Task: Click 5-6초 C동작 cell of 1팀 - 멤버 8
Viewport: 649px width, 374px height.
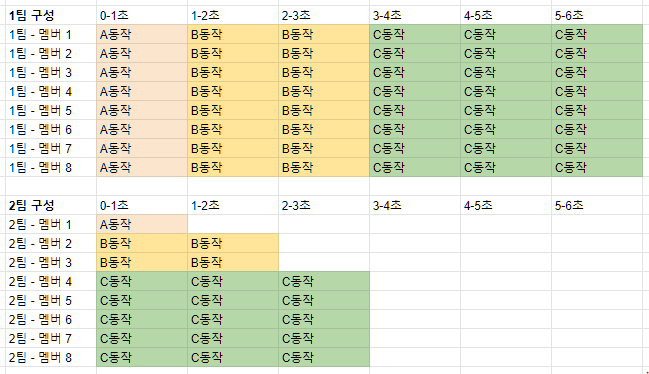Action: click(597, 168)
